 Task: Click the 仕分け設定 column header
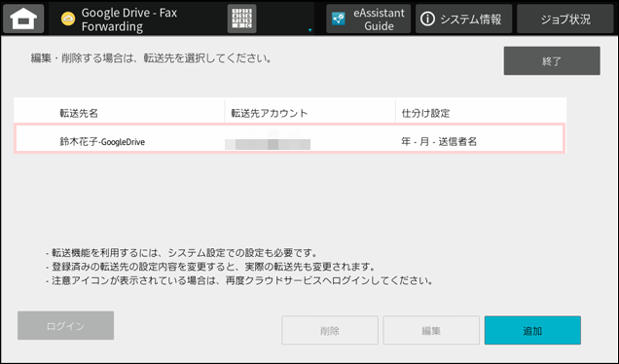click(x=425, y=113)
